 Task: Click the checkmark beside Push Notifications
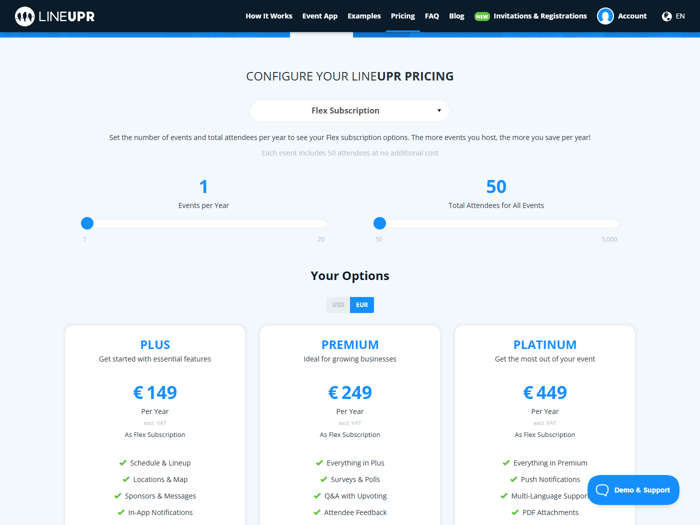point(514,479)
